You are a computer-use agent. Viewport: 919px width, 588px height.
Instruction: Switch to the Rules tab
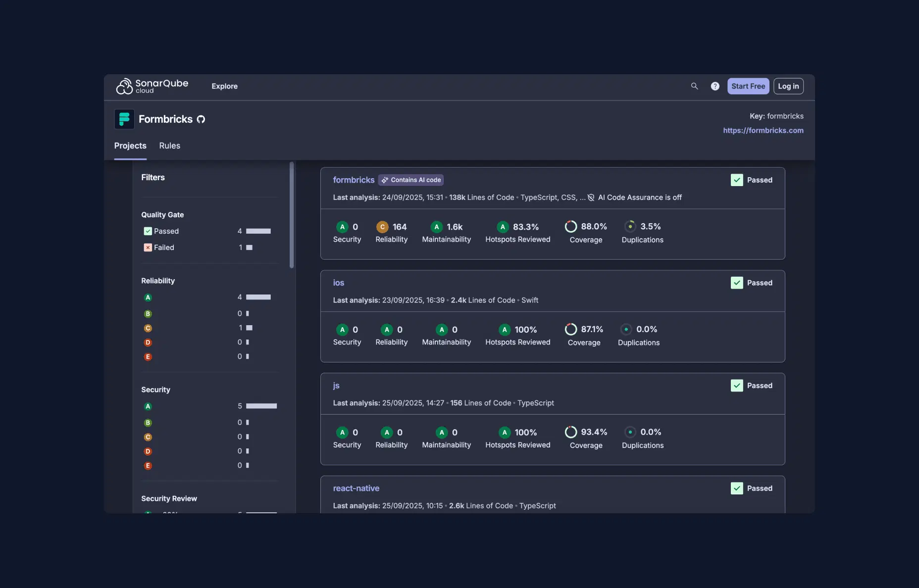click(x=169, y=146)
